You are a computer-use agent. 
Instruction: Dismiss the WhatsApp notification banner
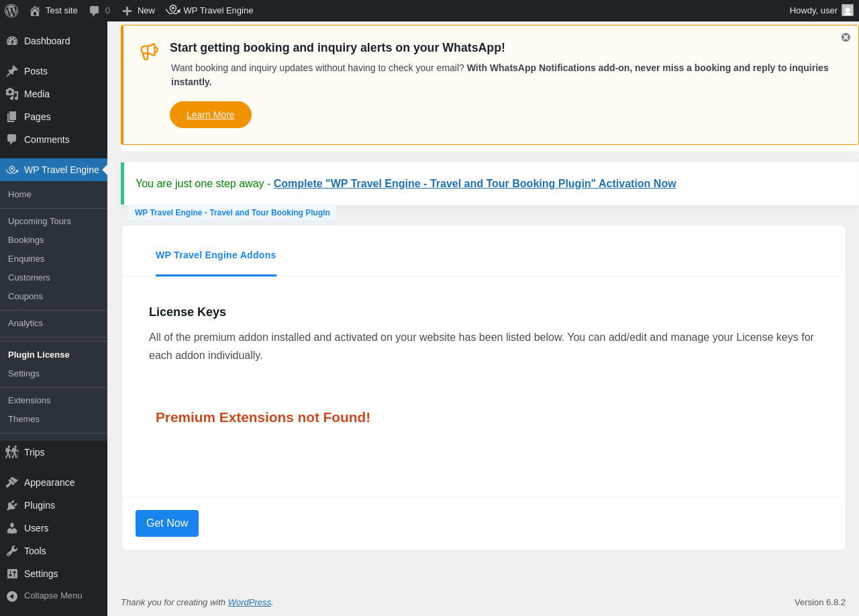click(x=846, y=38)
